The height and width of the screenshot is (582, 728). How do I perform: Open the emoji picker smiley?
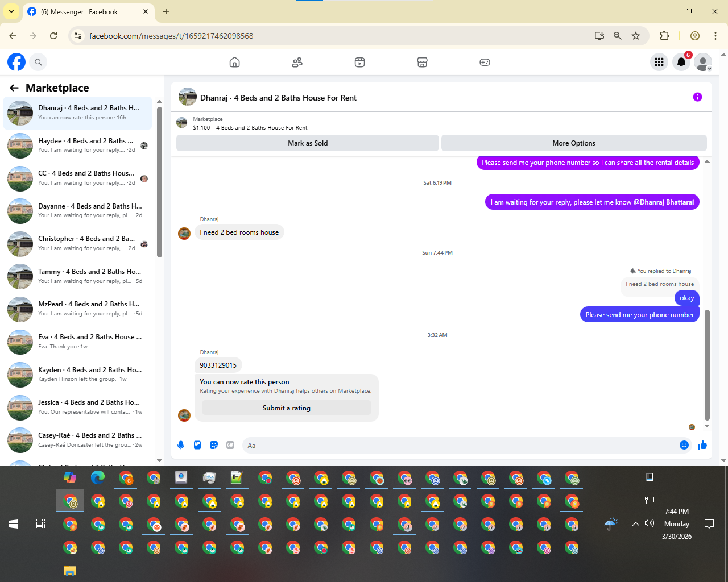pos(684,445)
